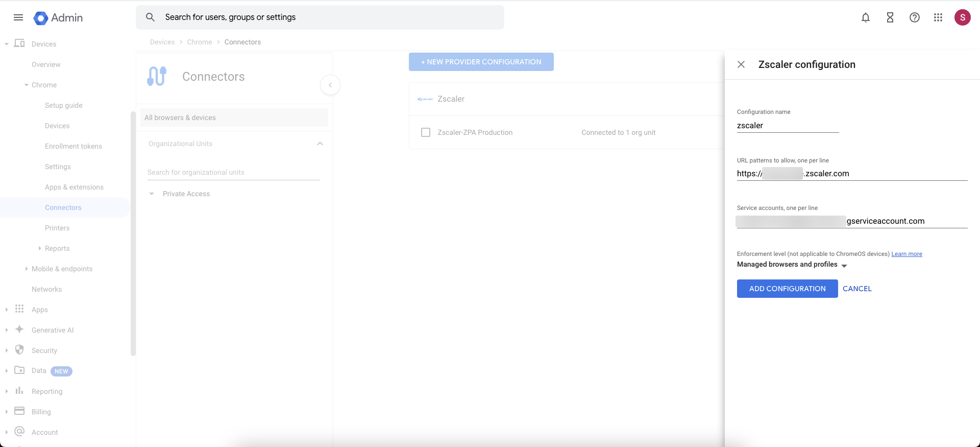Open the tasks hourglass icon
This screenshot has width=980, height=447.
[x=890, y=18]
